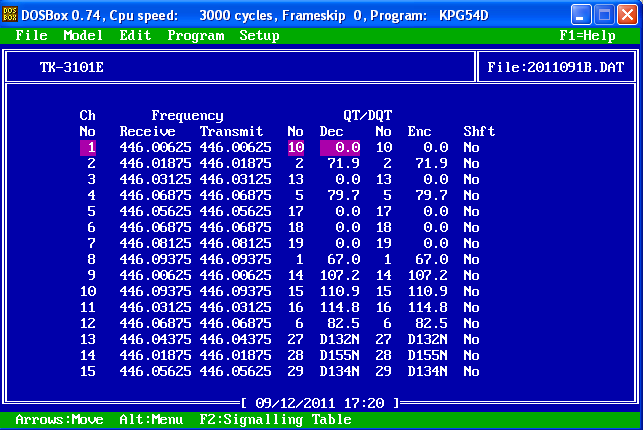The height and width of the screenshot is (430, 643).
Task: Click the Shft column header
Action: point(479,132)
